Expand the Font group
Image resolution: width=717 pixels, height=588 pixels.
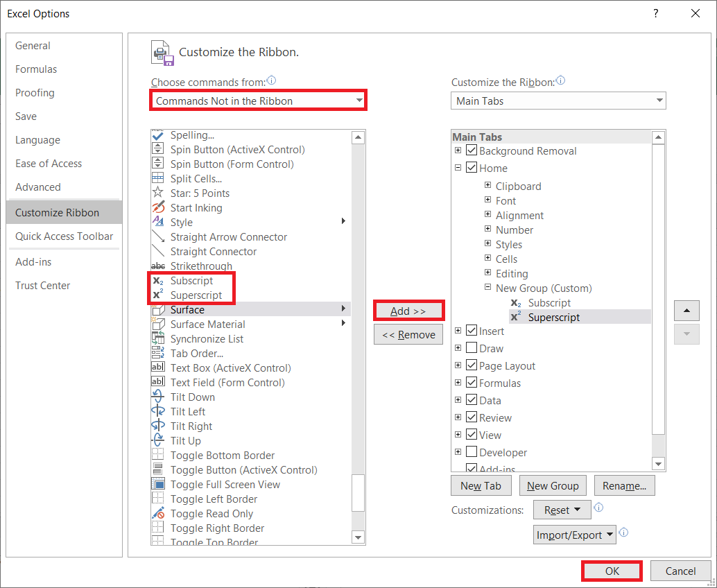(x=488, y=200)
